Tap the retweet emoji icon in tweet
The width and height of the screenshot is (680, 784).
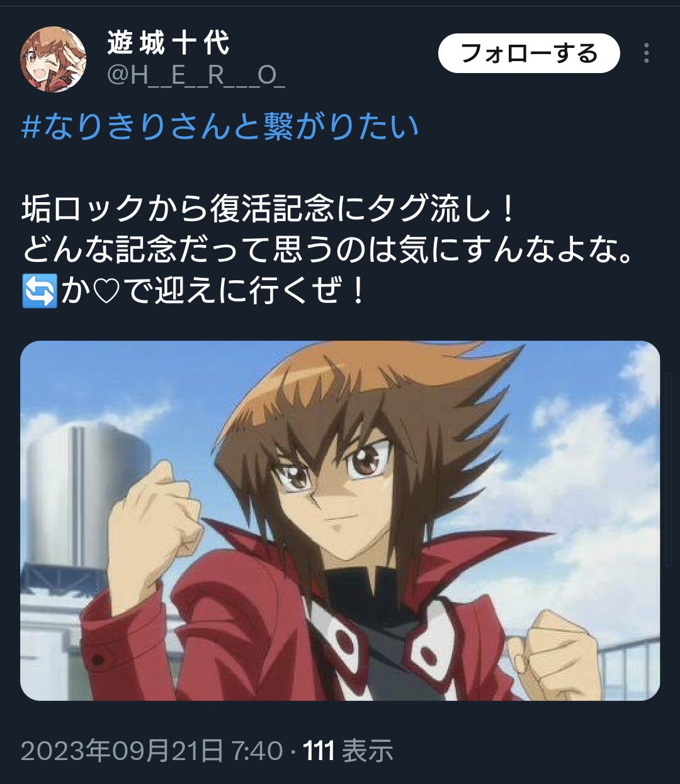tap(40, 292)
